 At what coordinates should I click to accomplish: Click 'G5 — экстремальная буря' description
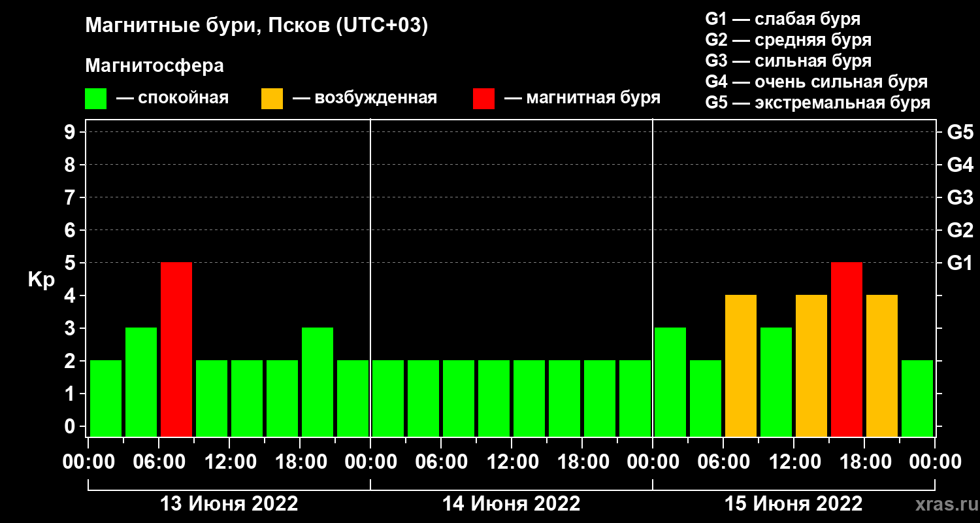point(818,103)
